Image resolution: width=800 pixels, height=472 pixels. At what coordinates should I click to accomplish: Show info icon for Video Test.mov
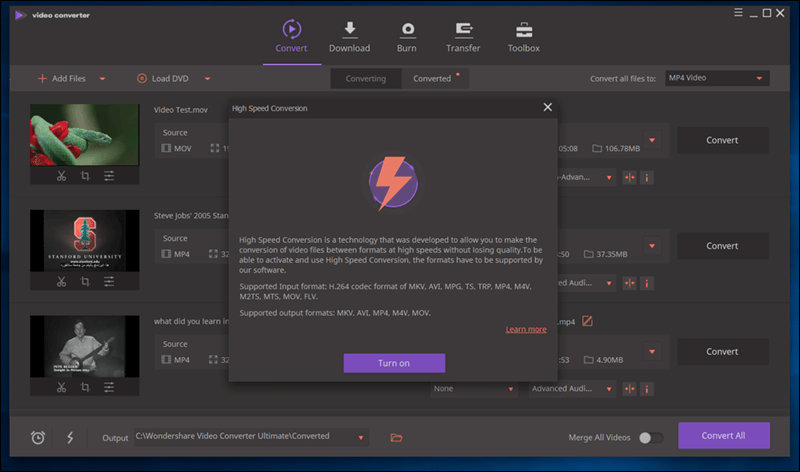pos(647,178)
